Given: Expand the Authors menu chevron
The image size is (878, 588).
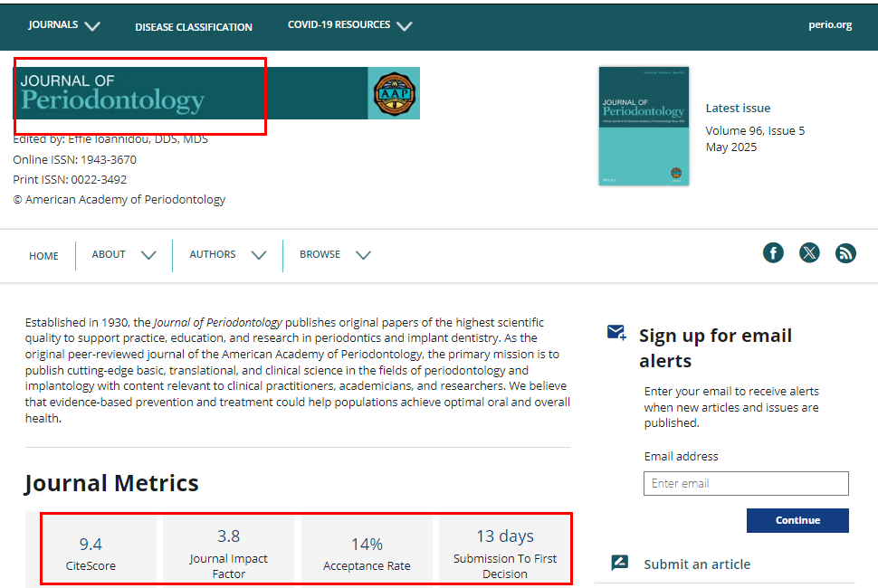Looking at the screenshot, I should pos(259,255).
